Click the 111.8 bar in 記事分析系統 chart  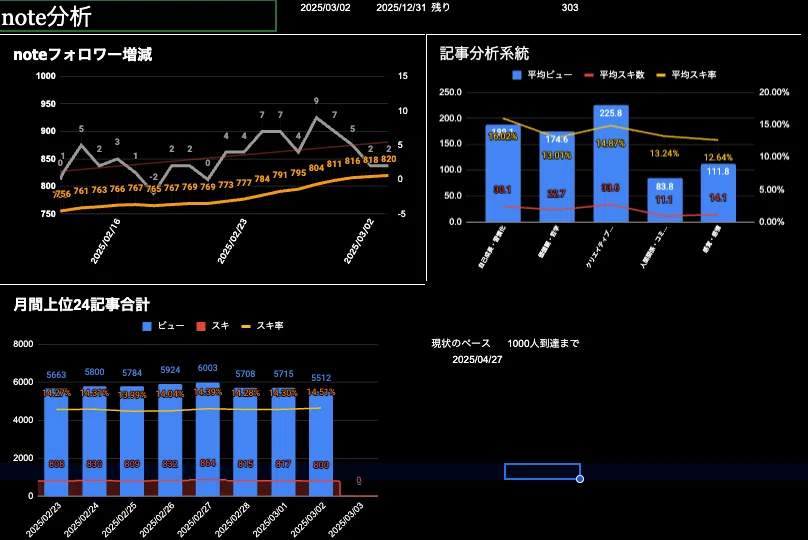tap(718, 193)
